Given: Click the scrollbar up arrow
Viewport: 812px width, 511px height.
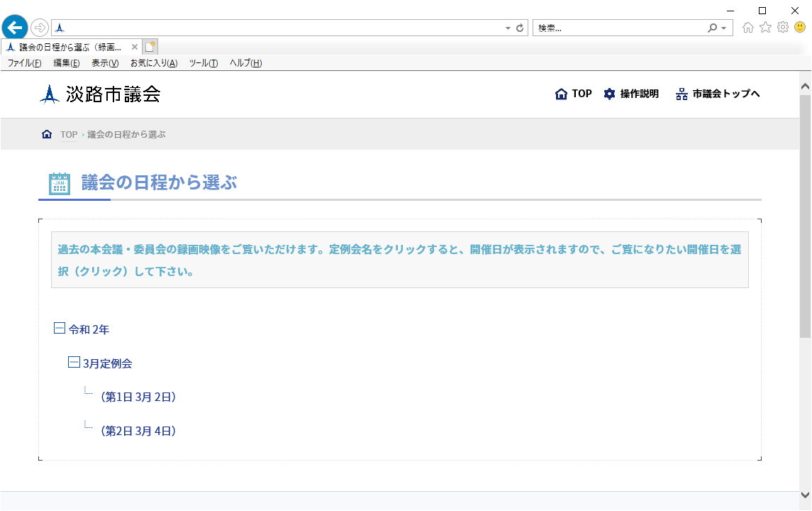Looking at the screenshot, I should pos(806,87).
